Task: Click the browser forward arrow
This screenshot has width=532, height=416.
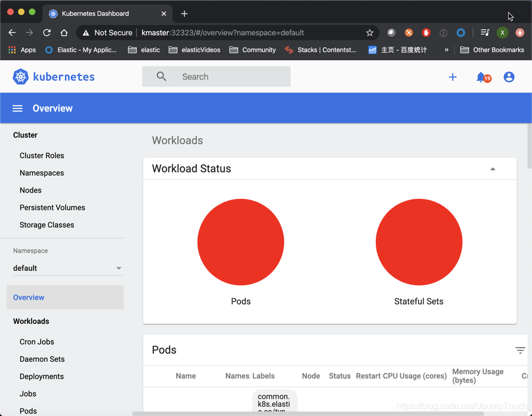Action: pyautogui.click(x=29, y=32)
